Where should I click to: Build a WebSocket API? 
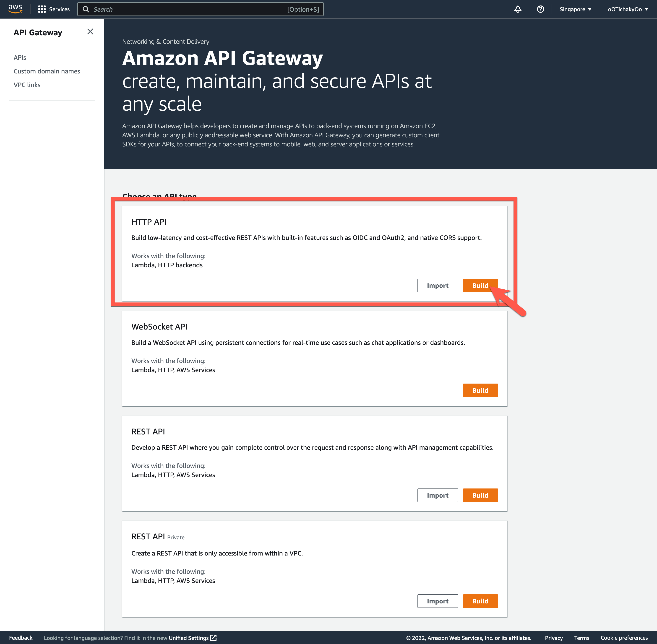click(x=480, y=390)
